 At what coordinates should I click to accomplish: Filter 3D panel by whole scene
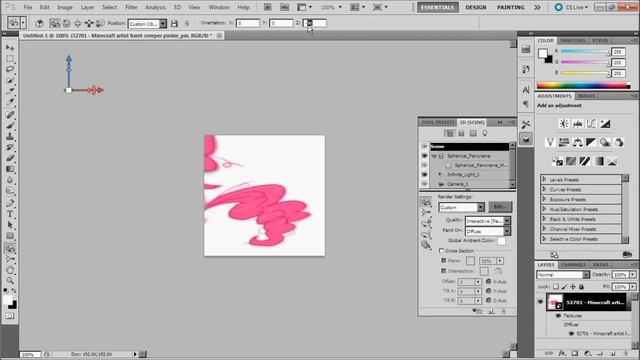pyautogui.click(x=449, y=133)
